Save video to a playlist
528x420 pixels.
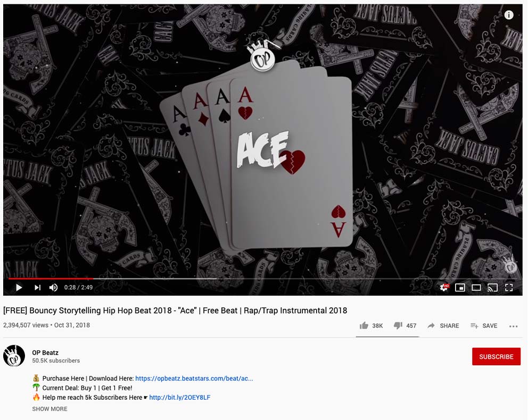click(x=484, y=325)
